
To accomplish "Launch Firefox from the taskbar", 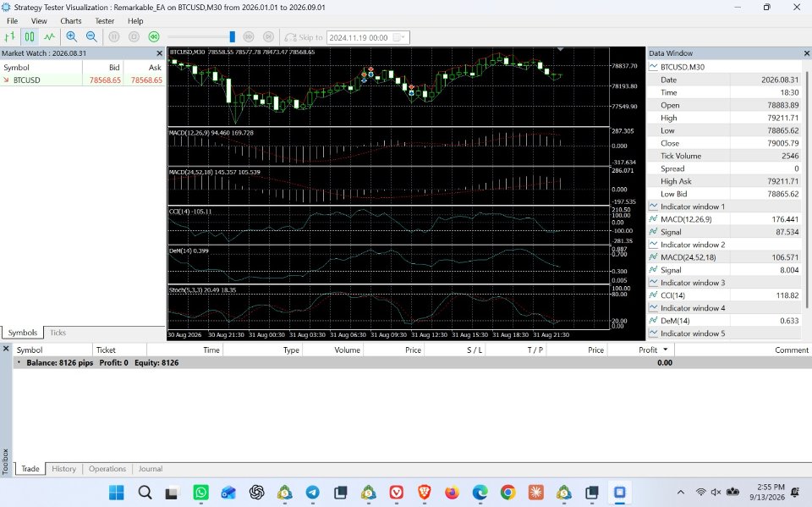I will (452, 492).
